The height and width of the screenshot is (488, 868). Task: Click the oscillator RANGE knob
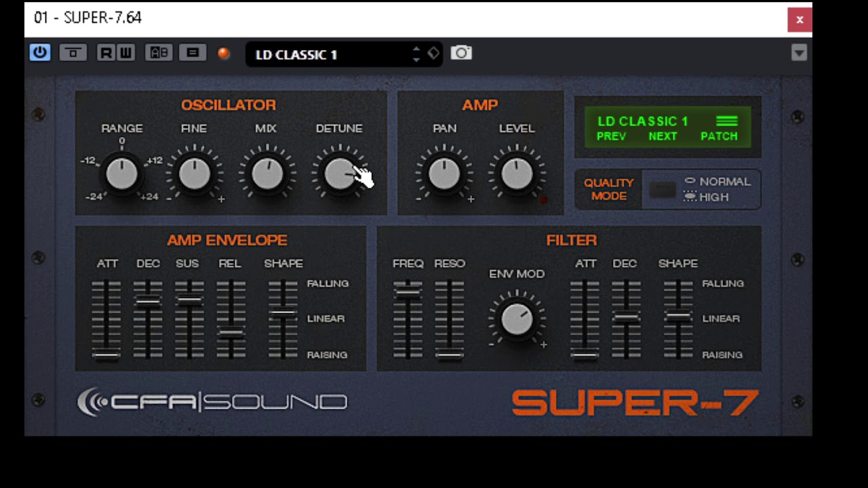point(122,174)
